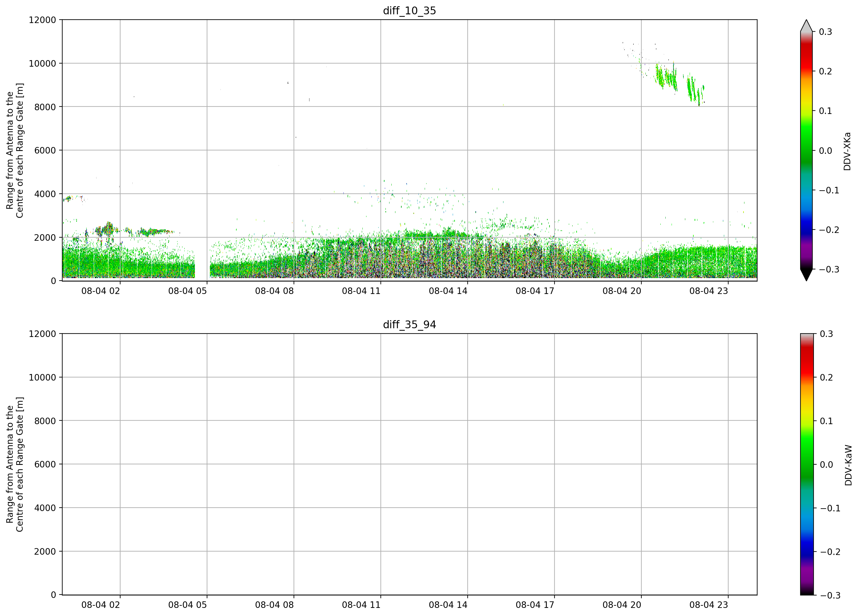
Task: Click the gray upper arrow of DDV-XKa colorbar
Action: tap(806, 26)
